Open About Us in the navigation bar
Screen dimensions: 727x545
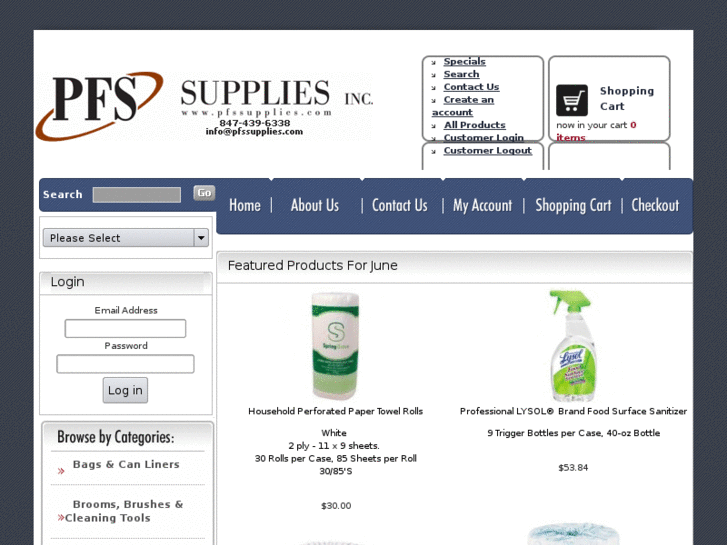click(x=315, y=205)
